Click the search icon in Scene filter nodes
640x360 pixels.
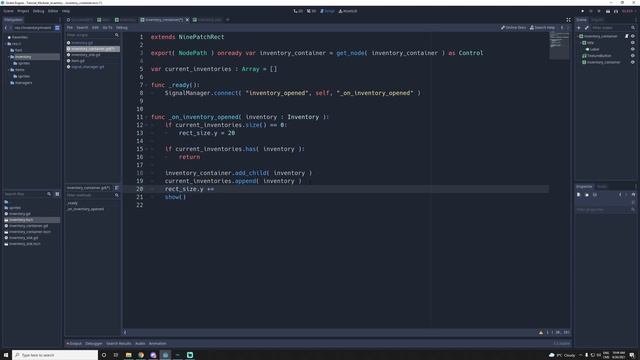633,28
